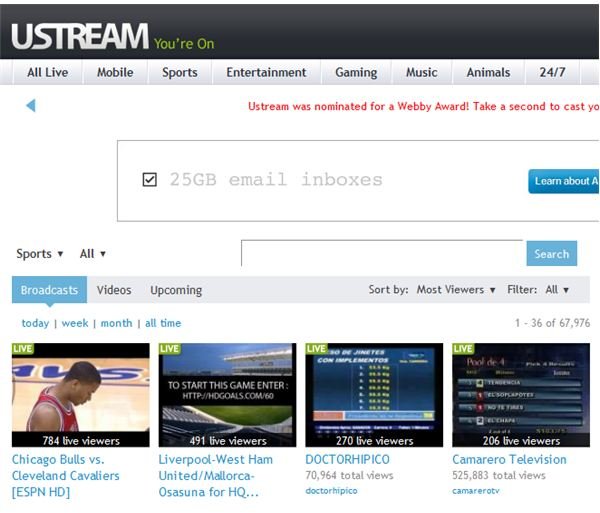Click the 491 live viewers label
The width and height of the screenshot is (600, 513).
point(228,441)
